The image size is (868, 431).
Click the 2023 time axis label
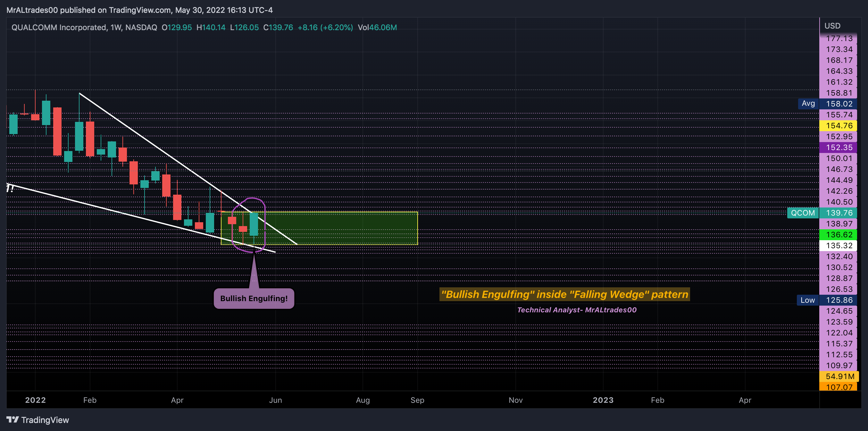[x=603, y=400]
